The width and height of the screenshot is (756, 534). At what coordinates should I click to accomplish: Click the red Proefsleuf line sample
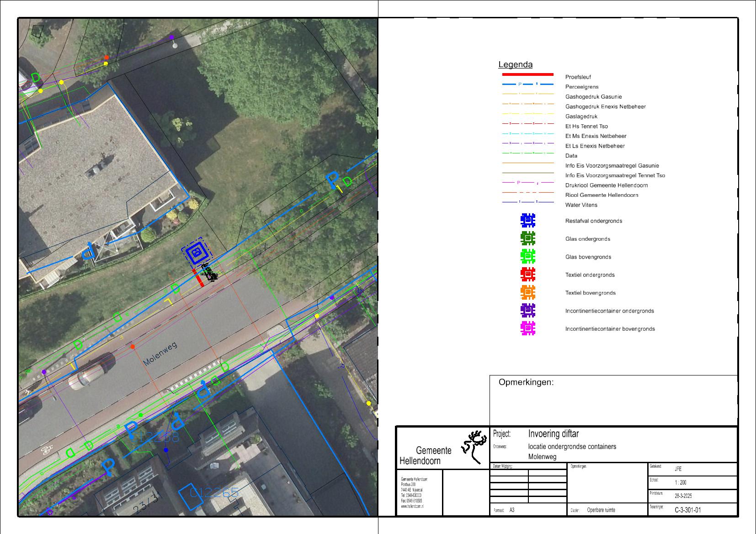(527, 74)
